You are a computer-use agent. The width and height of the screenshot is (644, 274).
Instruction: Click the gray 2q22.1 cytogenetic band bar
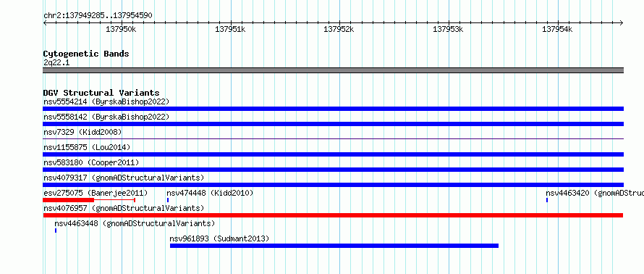(333, 70)
